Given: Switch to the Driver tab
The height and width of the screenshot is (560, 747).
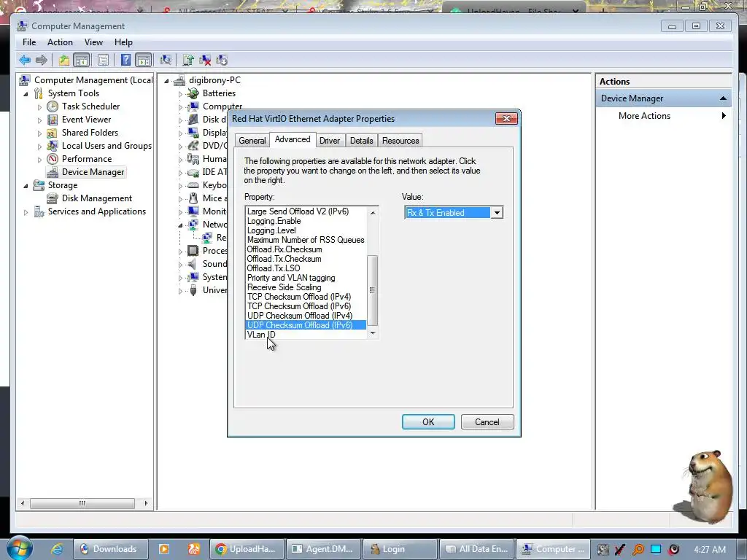Looking at the screenshot, I should coord(330,141).
